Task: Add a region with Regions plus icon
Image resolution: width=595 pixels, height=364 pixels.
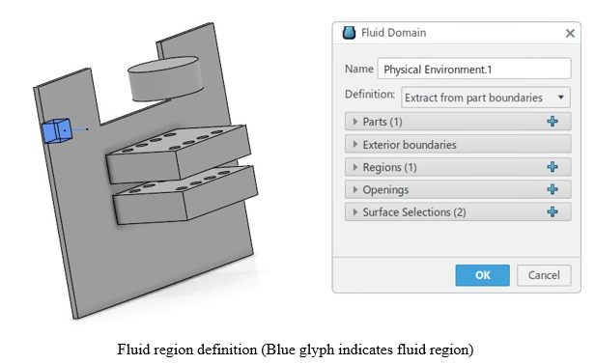Action: point(552,167)
